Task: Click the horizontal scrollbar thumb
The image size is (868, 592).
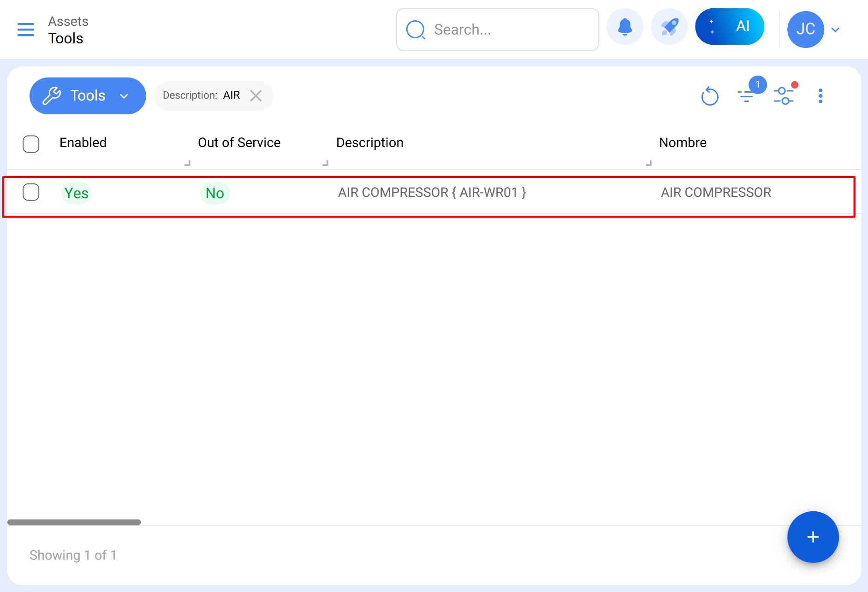Action: click(74, 522)
